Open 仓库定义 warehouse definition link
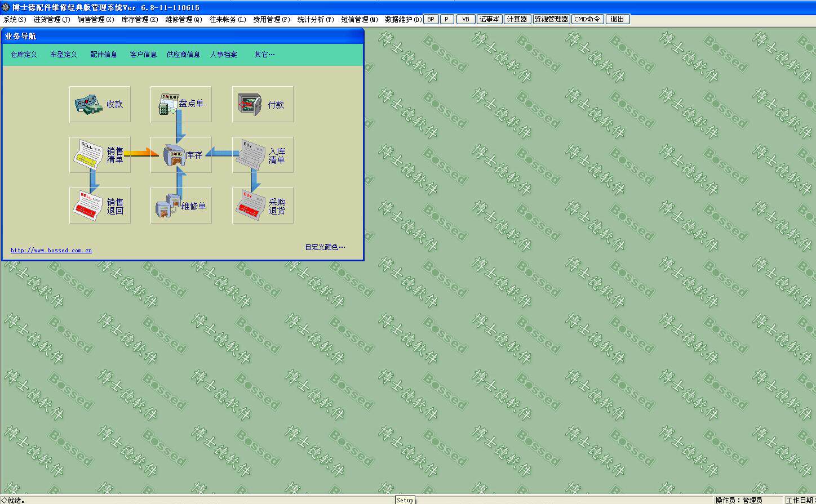Image resolution: width=816 pixels, height=504 pixels. point(24,55)
